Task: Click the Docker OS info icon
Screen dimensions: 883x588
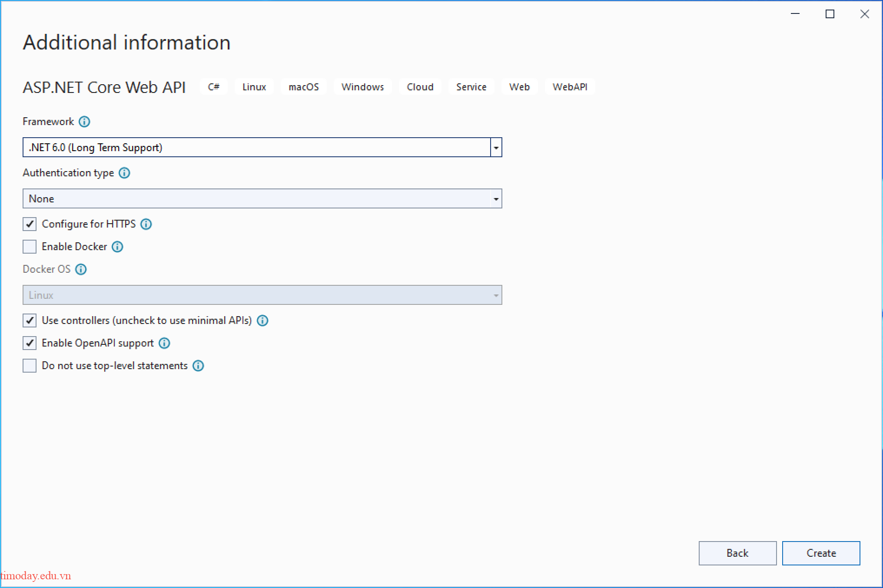Action: point(81,269)
